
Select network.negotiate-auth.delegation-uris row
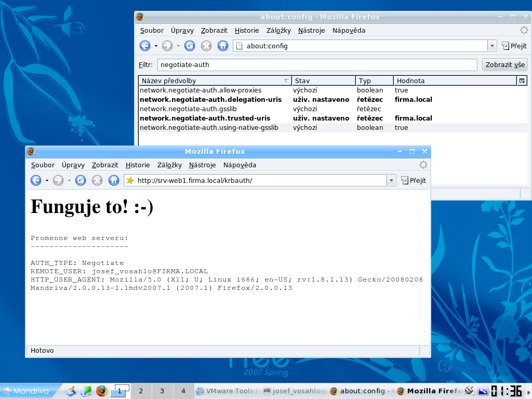coord(333,99)
